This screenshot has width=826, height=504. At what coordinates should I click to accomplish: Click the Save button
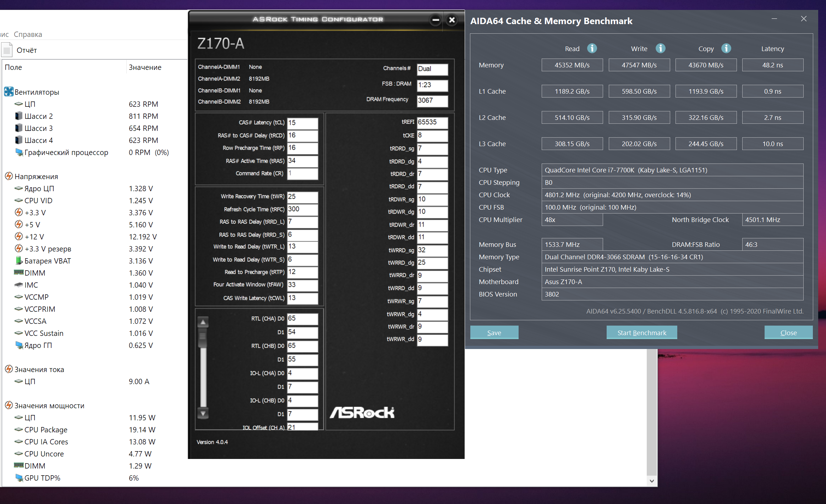[494, 333]
